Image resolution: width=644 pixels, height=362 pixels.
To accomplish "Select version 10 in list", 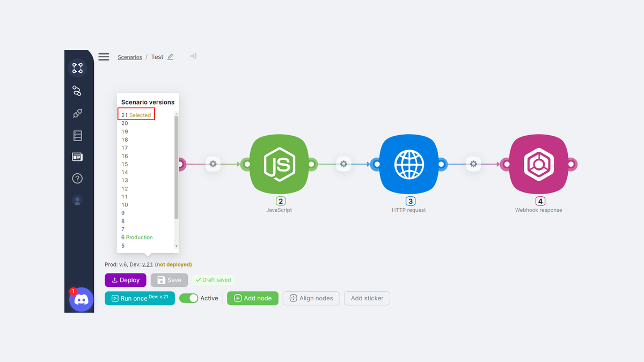I will click(125, 205).
